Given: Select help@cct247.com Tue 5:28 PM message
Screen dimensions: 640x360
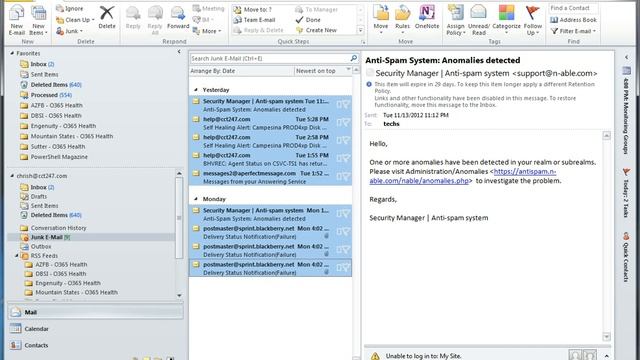Looking at the screenshot, I should click(270, 123).
